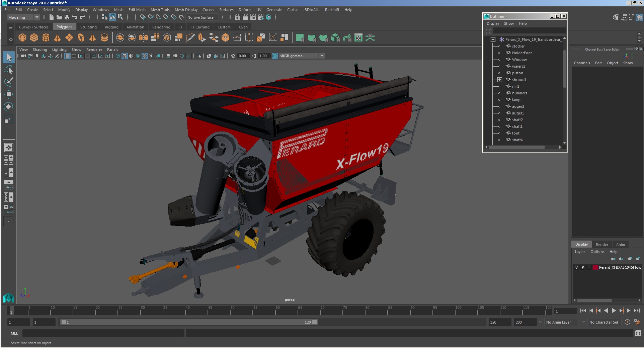Open the No Anim Layer dropdown
This screenshot has height=348, width=644.
coord(562,322)
